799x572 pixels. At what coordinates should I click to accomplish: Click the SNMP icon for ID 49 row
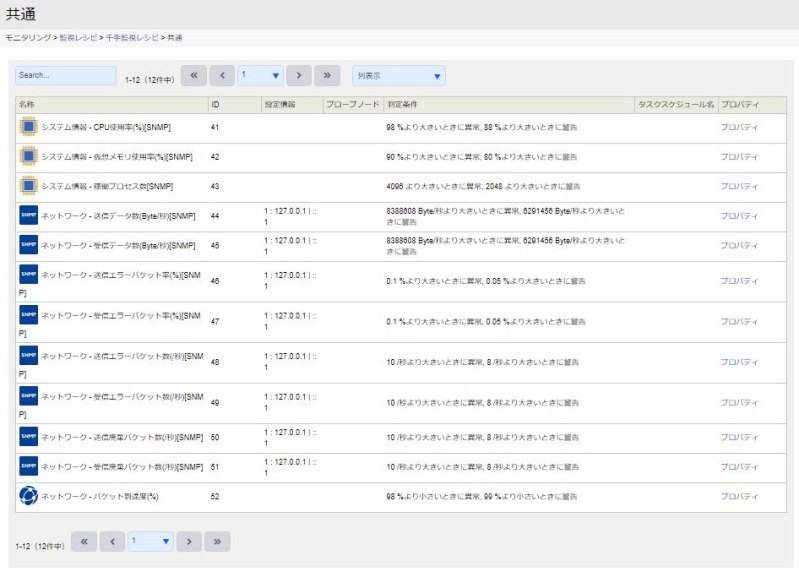coord(29,396)
